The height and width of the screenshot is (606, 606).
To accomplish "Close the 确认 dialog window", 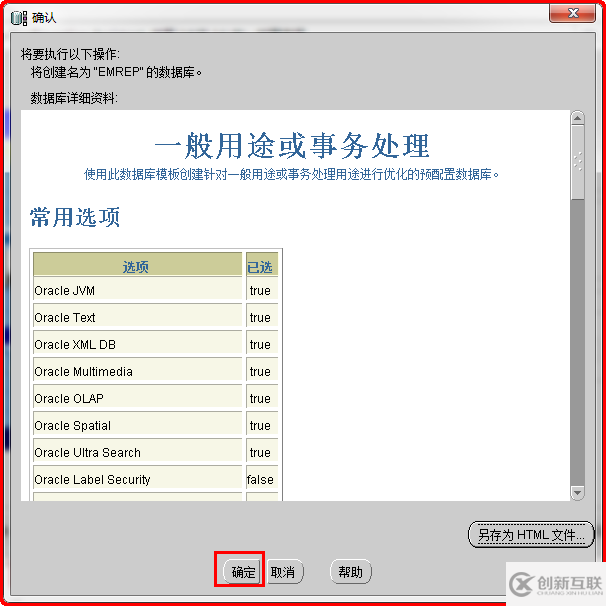I will point(572,13).
